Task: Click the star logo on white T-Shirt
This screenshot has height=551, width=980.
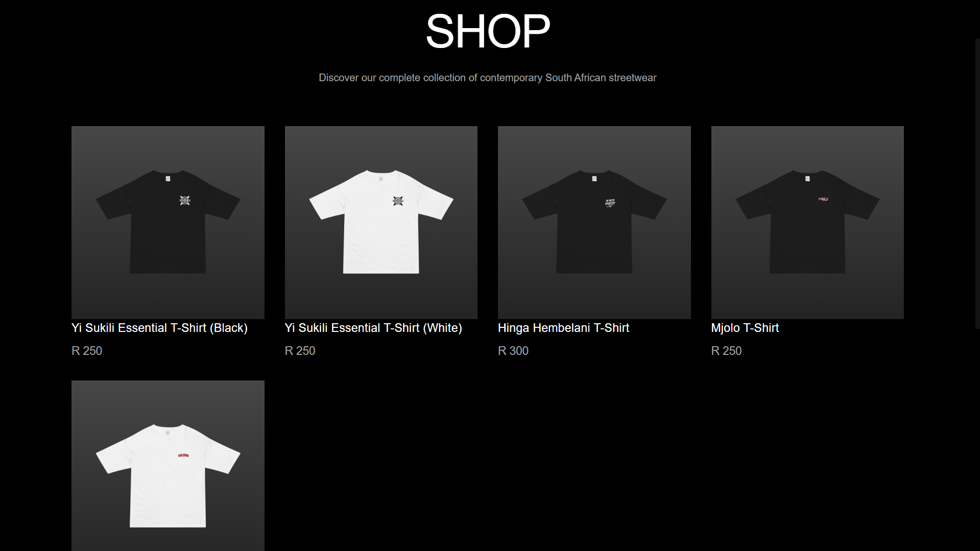Action: [x=398, y=201]
